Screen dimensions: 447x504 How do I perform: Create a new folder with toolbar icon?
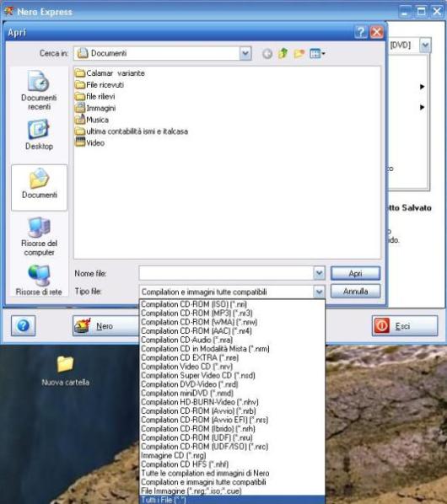(299, 53)
